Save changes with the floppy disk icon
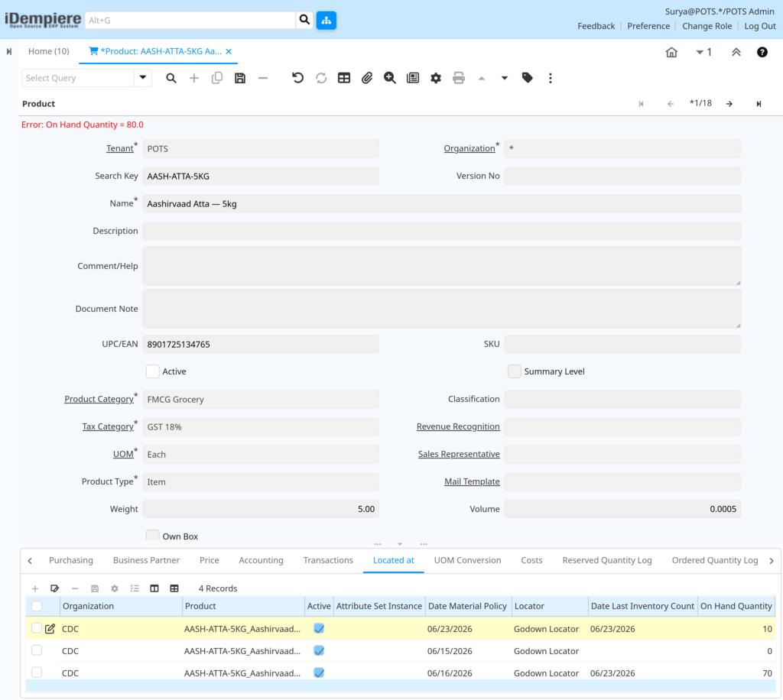The width and height of the screenshot is (783, 700). pyautogui.click(x=239, y=78)
